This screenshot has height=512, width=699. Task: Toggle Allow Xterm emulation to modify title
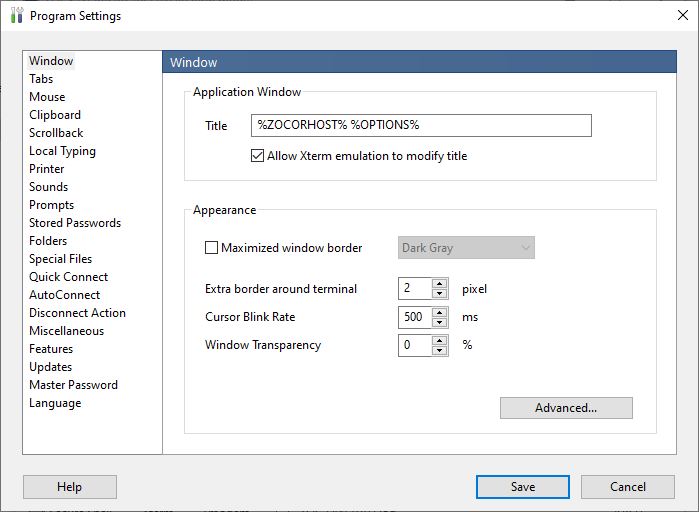(x=257, y=156)
